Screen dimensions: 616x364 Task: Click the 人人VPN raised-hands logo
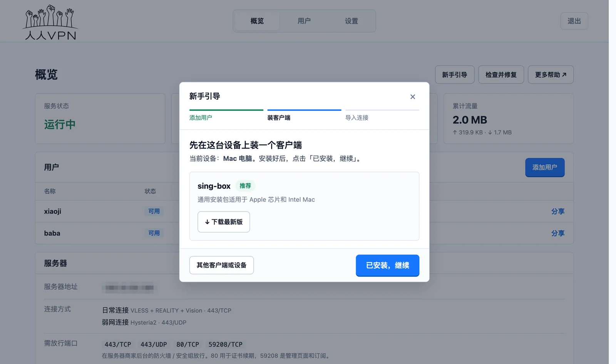[x=50, y=22]
